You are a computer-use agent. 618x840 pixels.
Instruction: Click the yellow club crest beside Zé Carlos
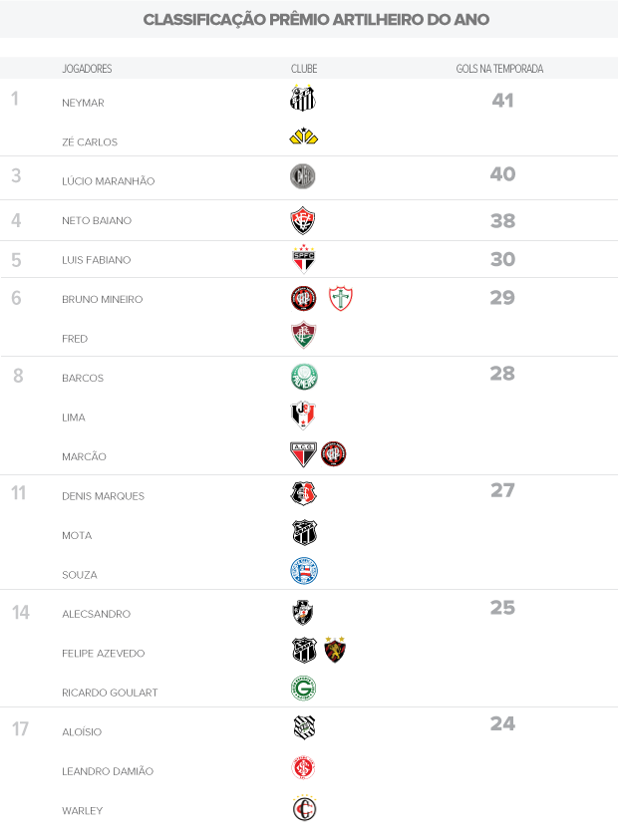click(303, 138)
